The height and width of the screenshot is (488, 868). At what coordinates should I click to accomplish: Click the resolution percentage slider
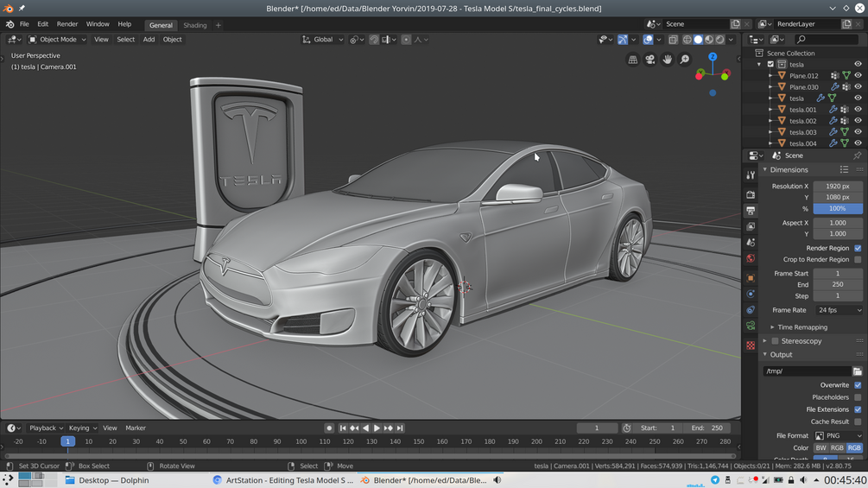(837, 209)
